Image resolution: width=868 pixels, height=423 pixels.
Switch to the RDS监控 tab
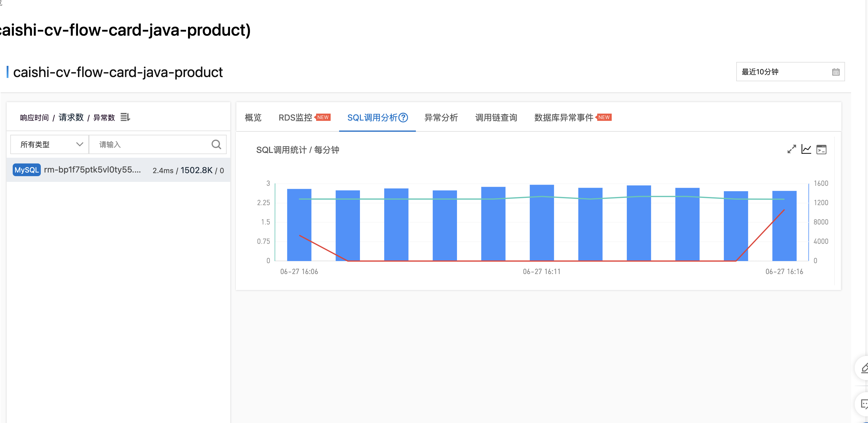[296, 118]
